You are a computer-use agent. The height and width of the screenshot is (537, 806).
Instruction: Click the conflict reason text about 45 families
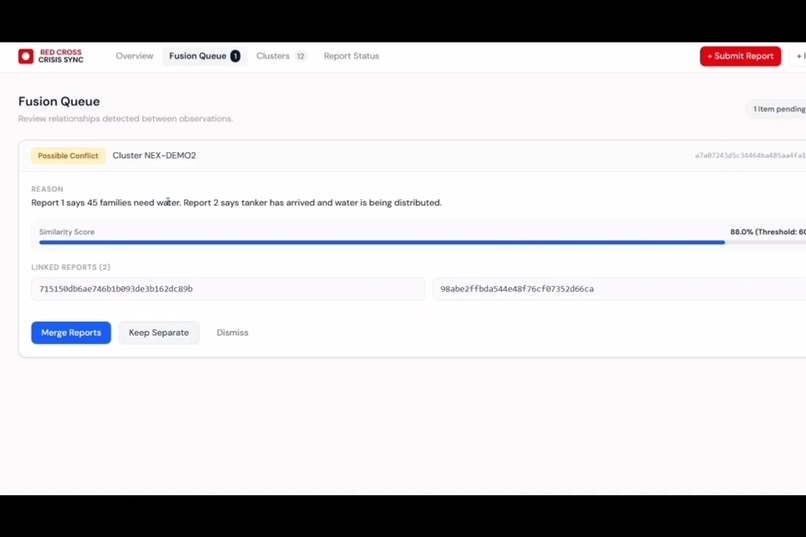click(236, 202)
